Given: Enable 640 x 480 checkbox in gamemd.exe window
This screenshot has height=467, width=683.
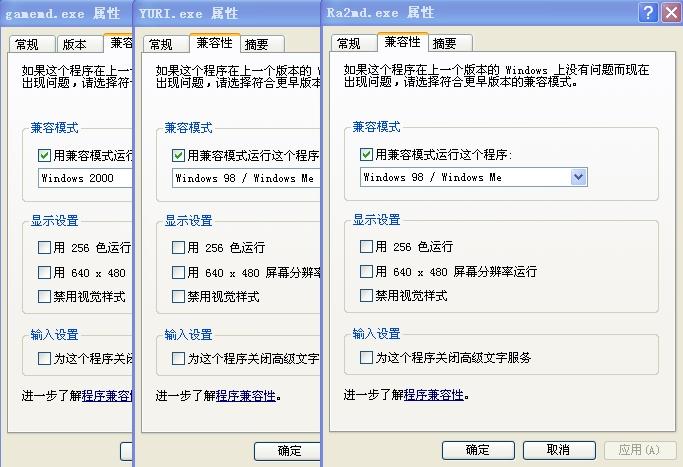Looking at the screenshot, I should tap(44, 272).
